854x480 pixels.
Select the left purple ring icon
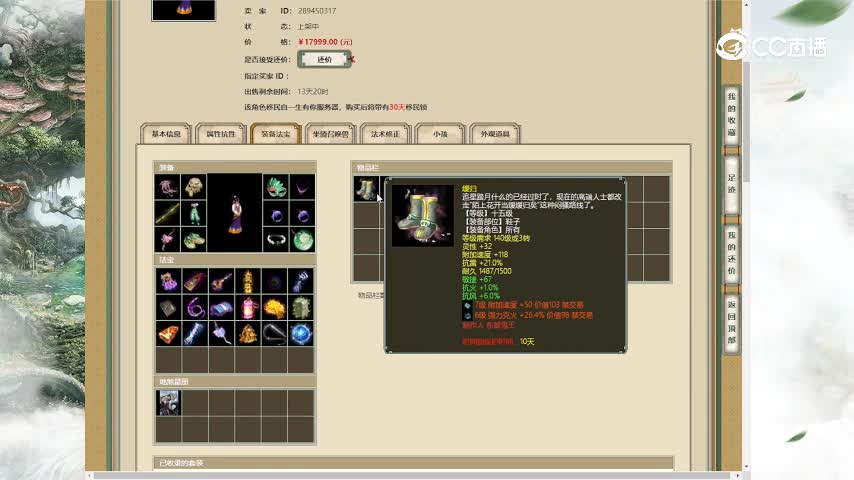point(276,214)
